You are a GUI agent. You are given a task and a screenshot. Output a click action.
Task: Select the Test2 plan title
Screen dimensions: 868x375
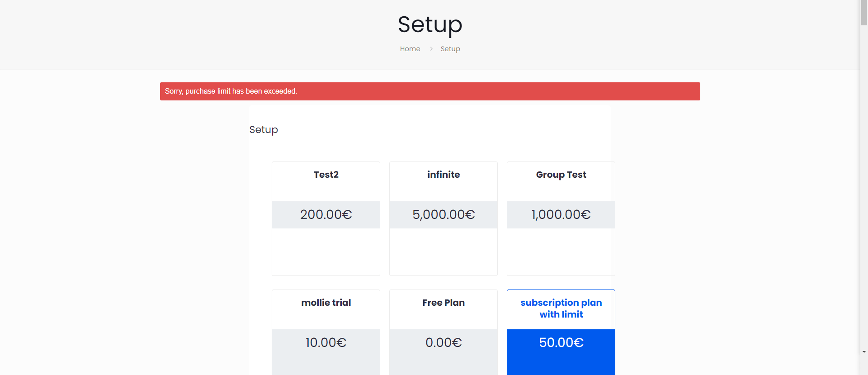point(326,175)
